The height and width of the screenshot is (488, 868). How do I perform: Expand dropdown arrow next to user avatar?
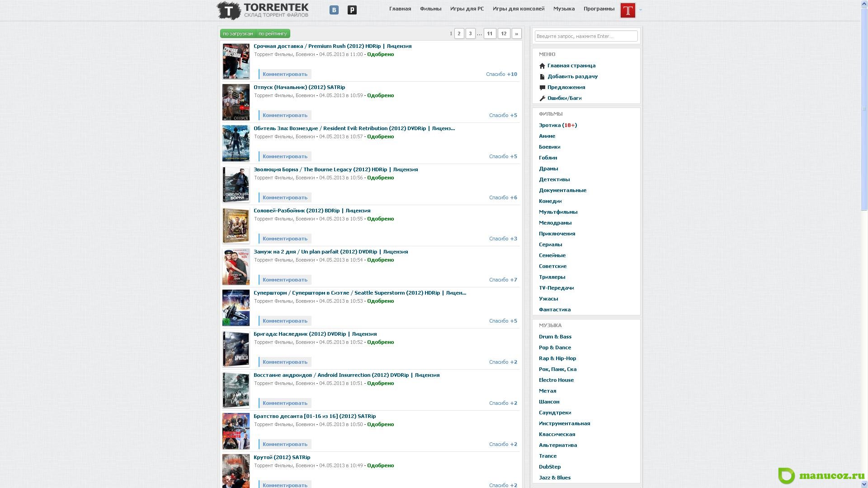coord(640,10)
